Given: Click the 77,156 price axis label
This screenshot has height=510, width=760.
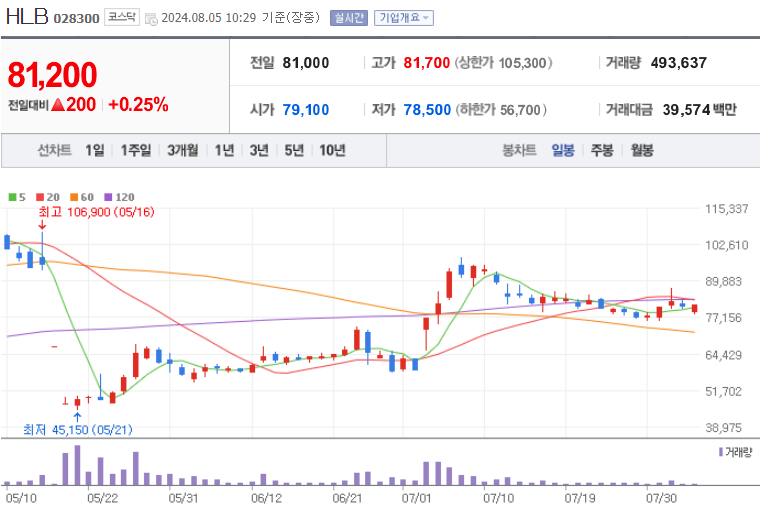Looking at the screenshot, I should pos(723,318).
